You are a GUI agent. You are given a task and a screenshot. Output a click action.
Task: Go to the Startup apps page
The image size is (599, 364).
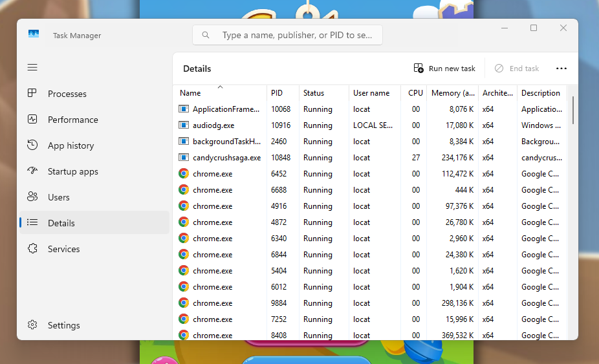pyautogui.click(x=94, y=171)
